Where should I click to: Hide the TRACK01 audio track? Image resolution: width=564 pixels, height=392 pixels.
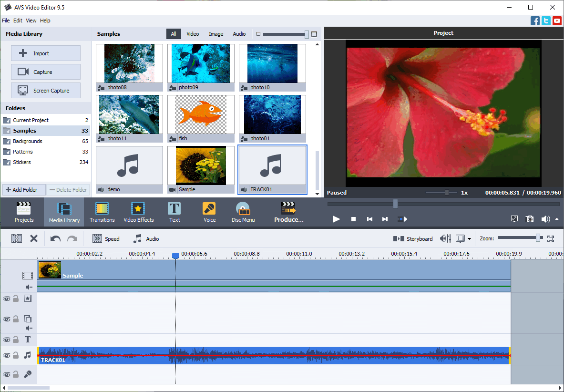[7, 355]
